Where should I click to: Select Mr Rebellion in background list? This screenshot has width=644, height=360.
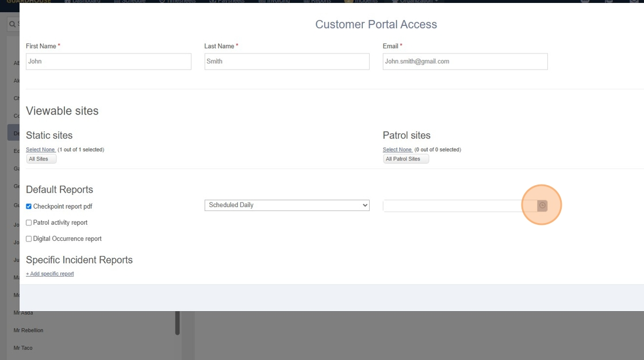click(28, 331)
